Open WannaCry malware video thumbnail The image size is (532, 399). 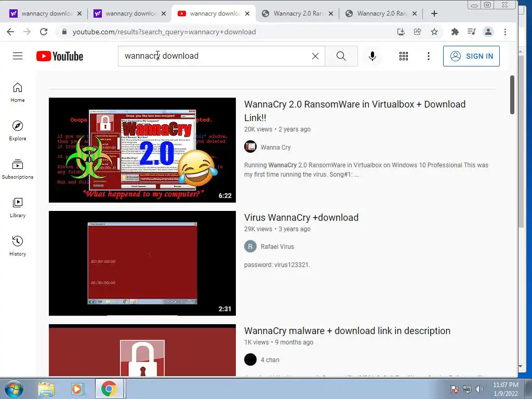142,350
